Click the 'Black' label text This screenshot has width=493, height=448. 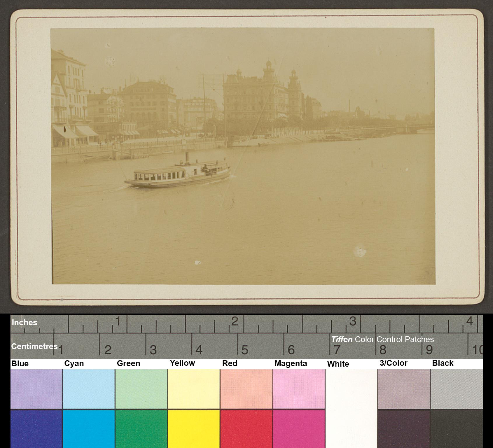[x=443, y=363]
